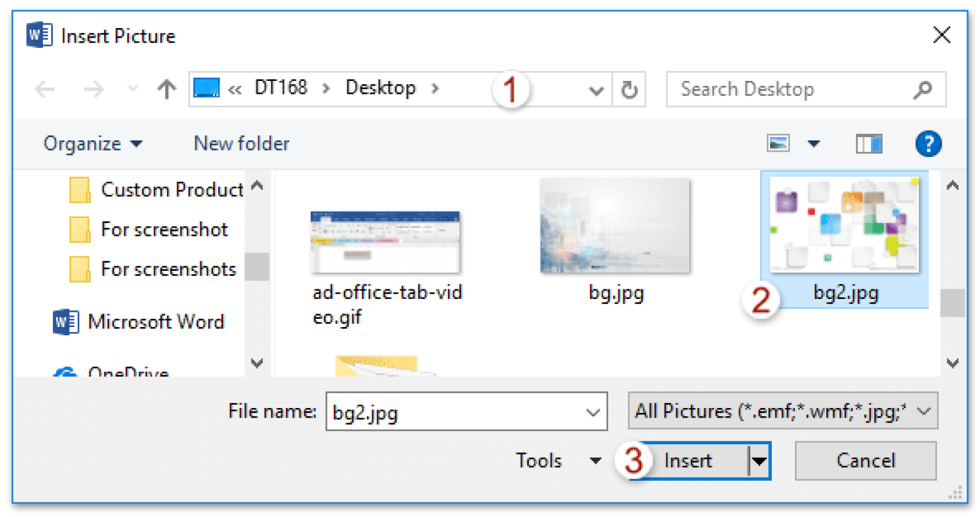Open help with the question mark

tap(928, 144)
